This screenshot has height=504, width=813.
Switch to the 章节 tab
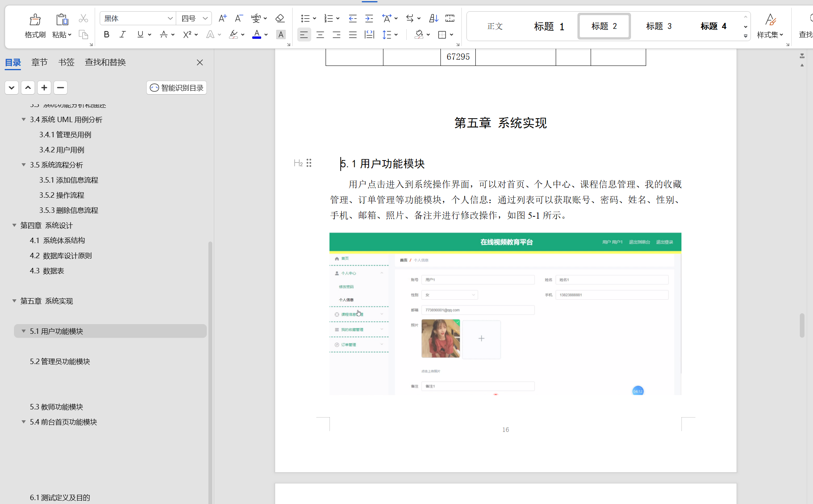coord(39,62)
